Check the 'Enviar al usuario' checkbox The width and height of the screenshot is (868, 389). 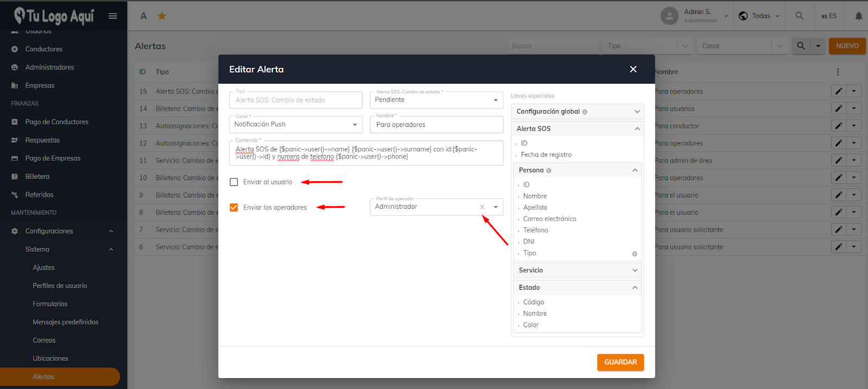click(x=234, y=182)
